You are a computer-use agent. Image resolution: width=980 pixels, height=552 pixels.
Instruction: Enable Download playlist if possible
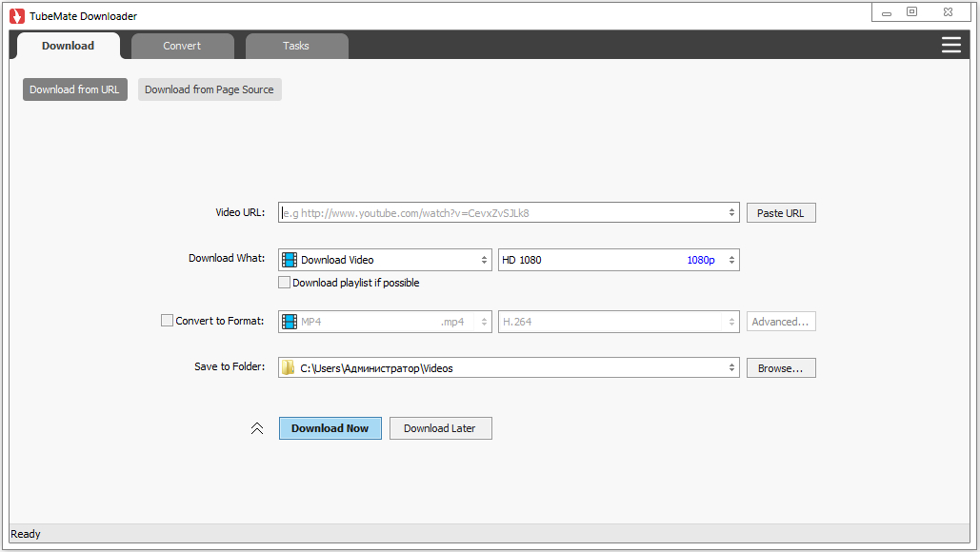(284, 283)
